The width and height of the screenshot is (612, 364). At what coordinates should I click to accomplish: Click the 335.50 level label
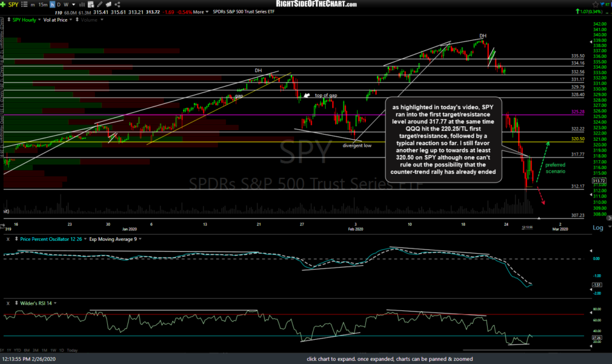point(578,56)
